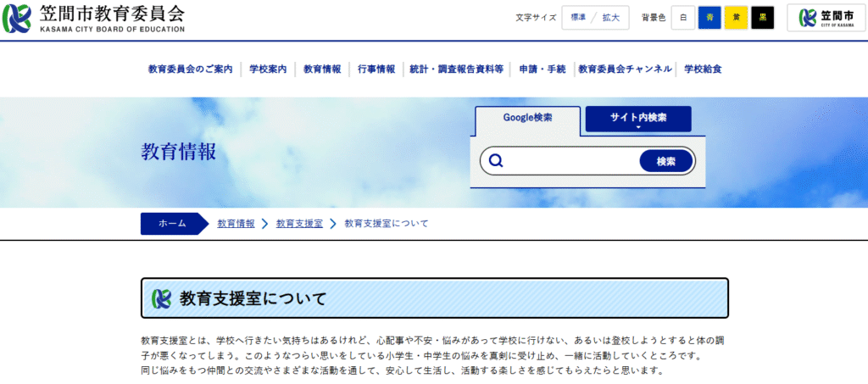Follow the 教育支援室 breadcrumb link
This screenshot has width=868, height=384.
coord(299,224)
